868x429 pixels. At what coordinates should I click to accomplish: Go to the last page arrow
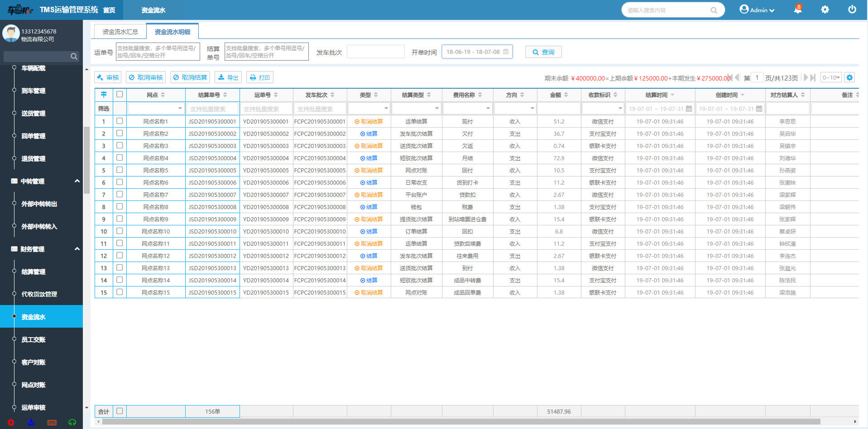pyautogui.click(x=813, y=78)
